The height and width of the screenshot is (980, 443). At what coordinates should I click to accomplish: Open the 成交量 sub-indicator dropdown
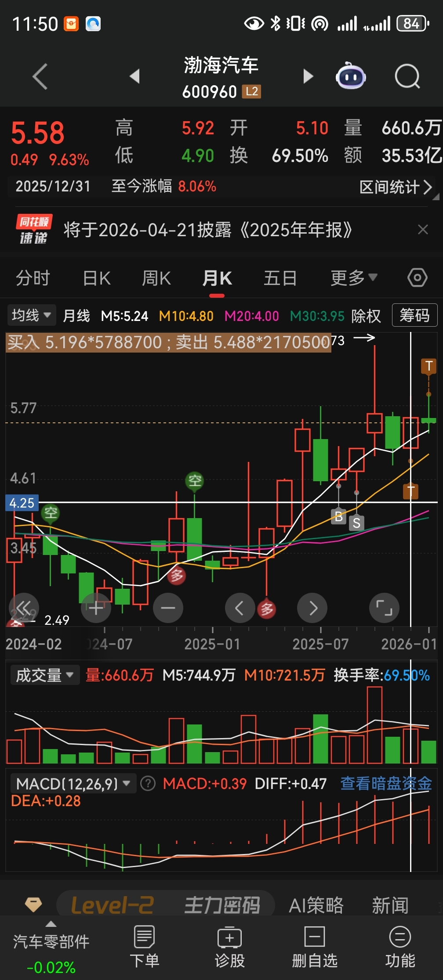44,675
